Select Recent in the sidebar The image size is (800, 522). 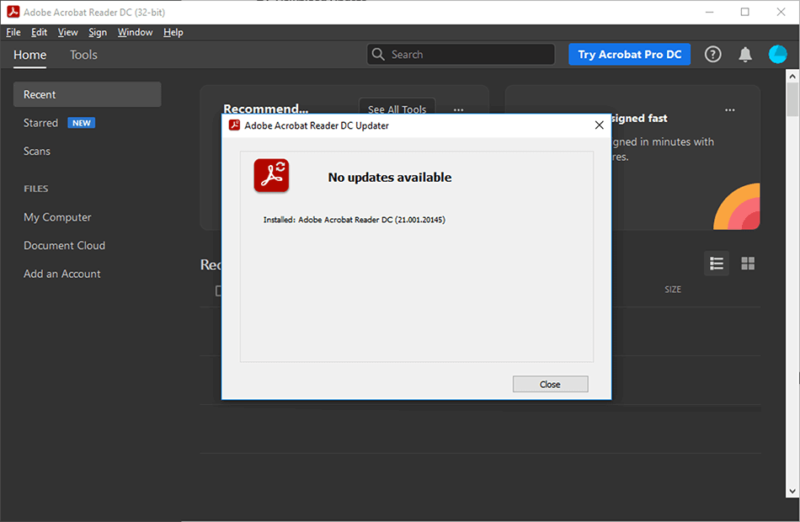[87, 94]
